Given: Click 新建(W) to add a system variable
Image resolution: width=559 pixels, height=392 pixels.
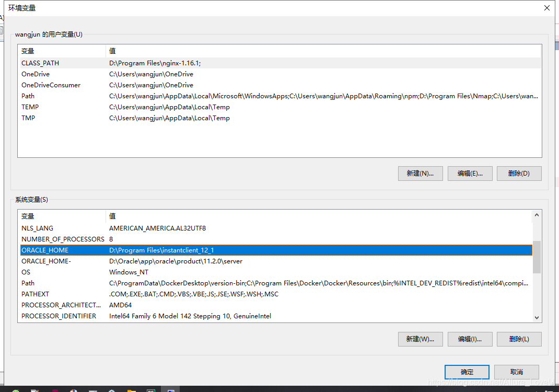Looking at the screenshot, I should [x=420, y=339].
